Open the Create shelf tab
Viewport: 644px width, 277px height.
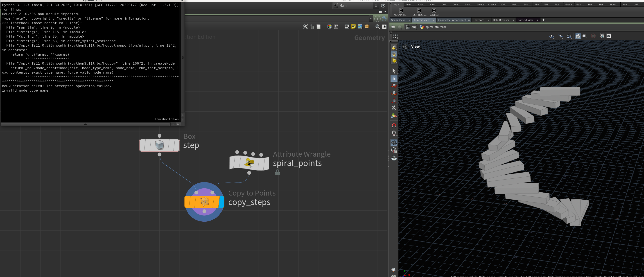[x=480, y=5]
